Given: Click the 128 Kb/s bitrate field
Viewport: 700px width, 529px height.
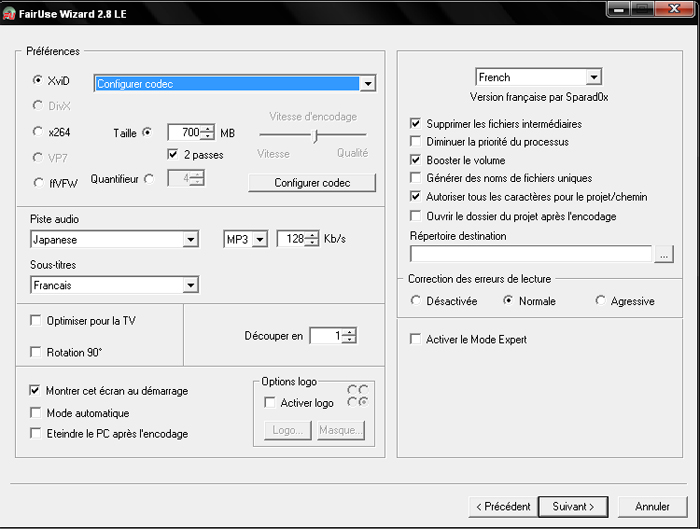Looking at the screenshot, I should tap(291, 238).
